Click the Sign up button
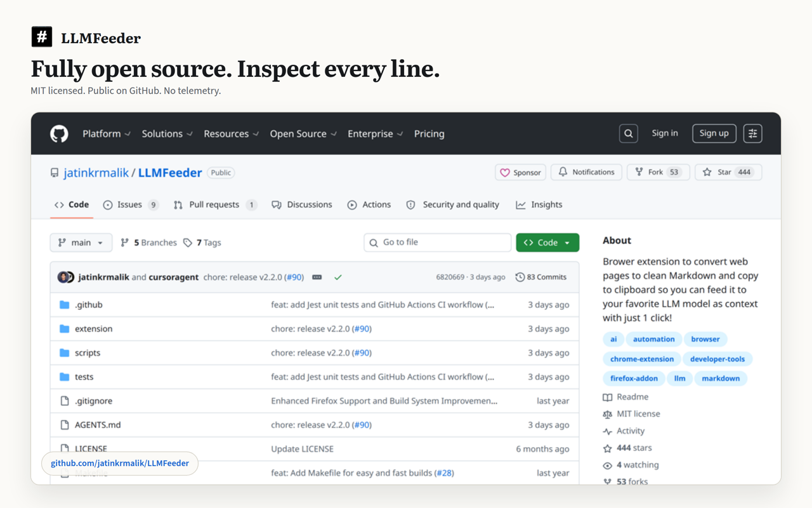 [x=714, y=133]
